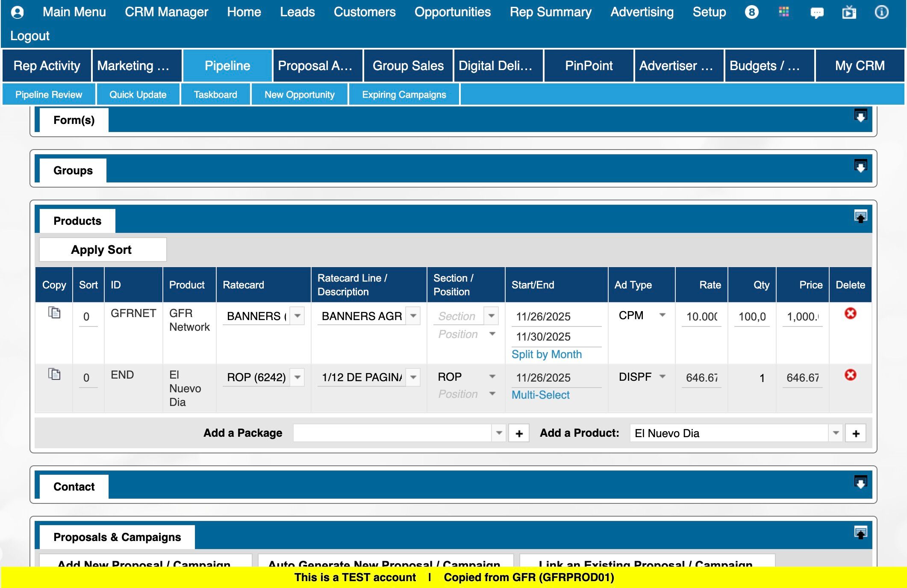Open the Taskboard sub-tab
The image size is (907, 588).
click(x=215, y=94)
